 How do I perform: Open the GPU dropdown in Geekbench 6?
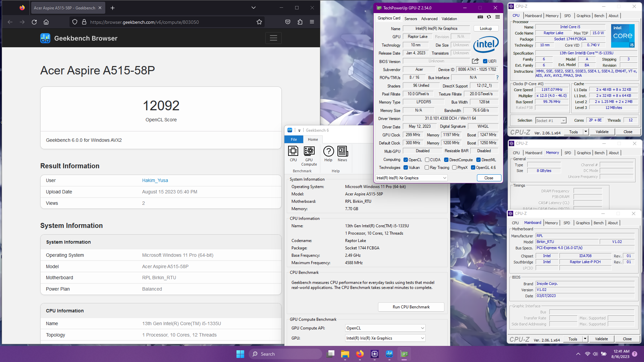tap(385, 338)
